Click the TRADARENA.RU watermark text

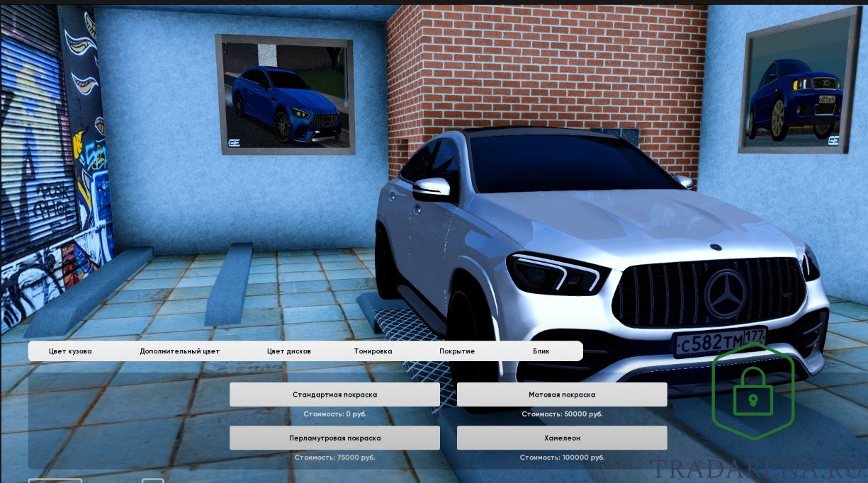(x=757, y=469)
